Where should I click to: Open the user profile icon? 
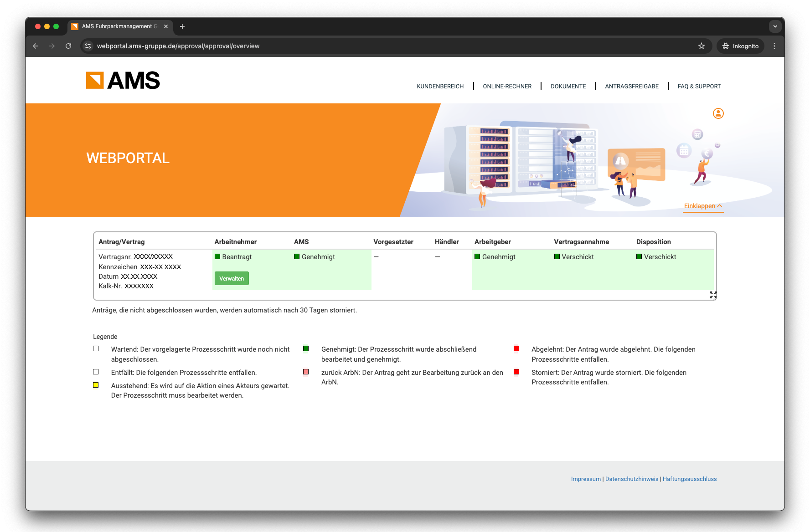pyautogui.click(x=718, y=113)
